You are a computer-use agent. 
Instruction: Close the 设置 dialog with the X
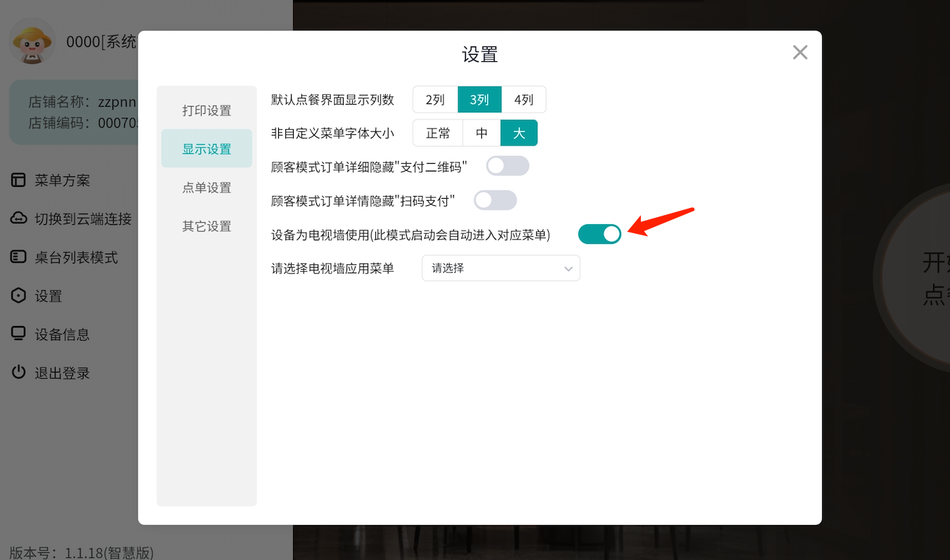[800, 52]
